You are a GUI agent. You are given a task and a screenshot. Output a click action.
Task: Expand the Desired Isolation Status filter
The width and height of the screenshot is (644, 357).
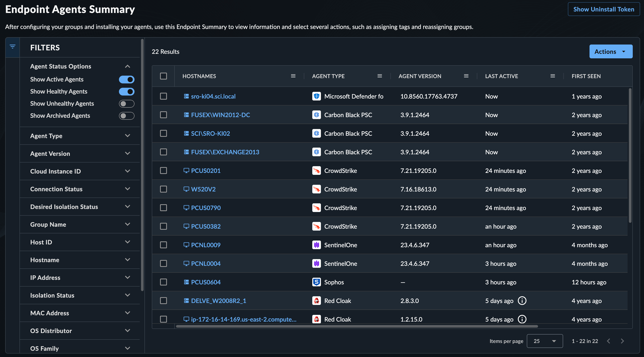tap(128, 207)
